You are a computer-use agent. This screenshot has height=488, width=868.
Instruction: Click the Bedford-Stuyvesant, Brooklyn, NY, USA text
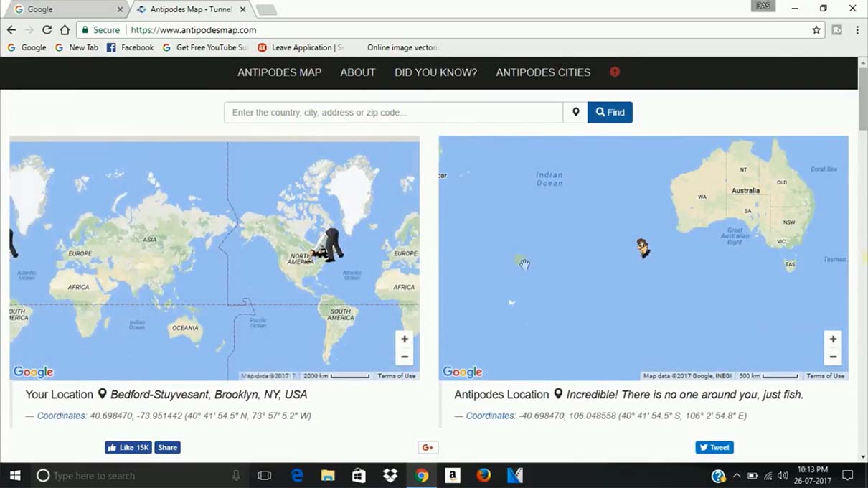coord(209,395)
